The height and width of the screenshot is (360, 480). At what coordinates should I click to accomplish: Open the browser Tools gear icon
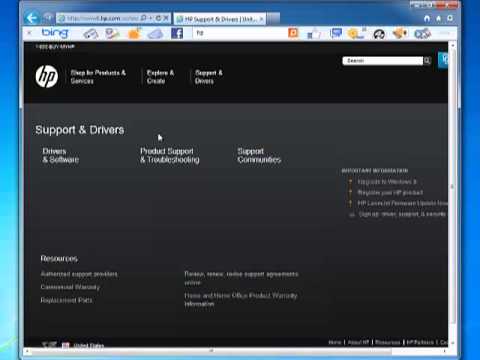coord(450,18)
